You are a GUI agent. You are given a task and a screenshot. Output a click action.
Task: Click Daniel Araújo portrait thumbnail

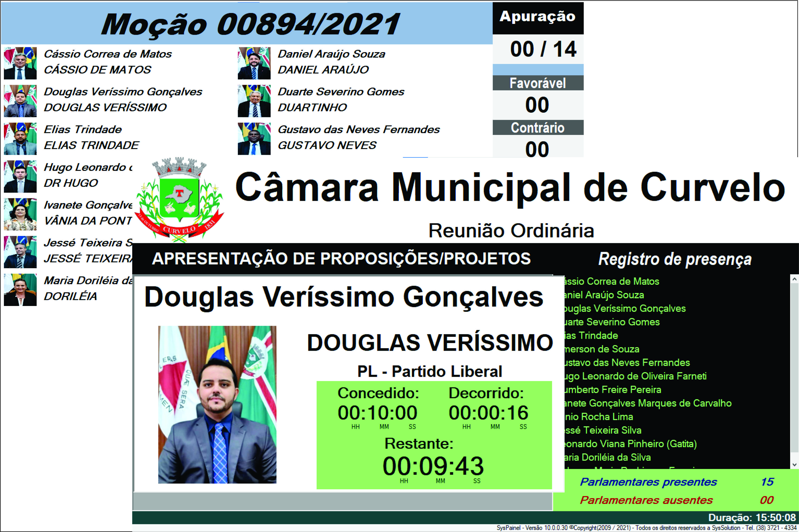(x=254, y=63)
